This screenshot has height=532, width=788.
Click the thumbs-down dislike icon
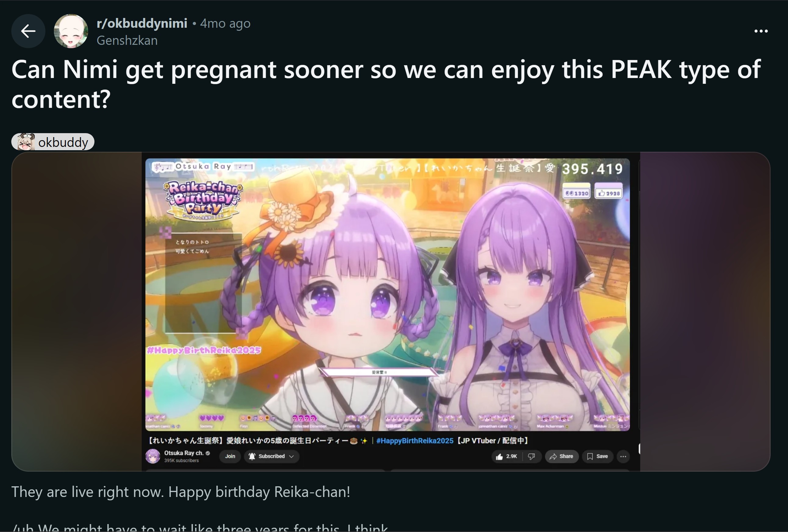point(531,457)
